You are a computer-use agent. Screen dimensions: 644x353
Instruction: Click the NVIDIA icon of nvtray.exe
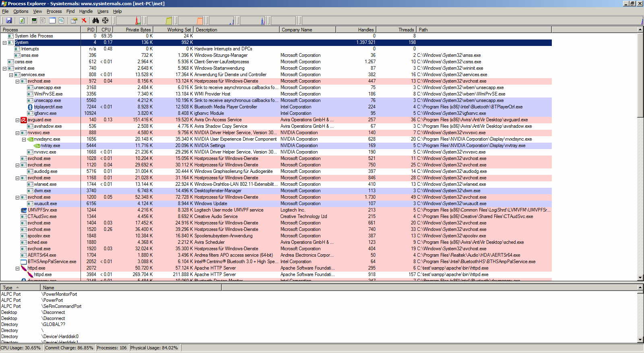coord(36,145)
